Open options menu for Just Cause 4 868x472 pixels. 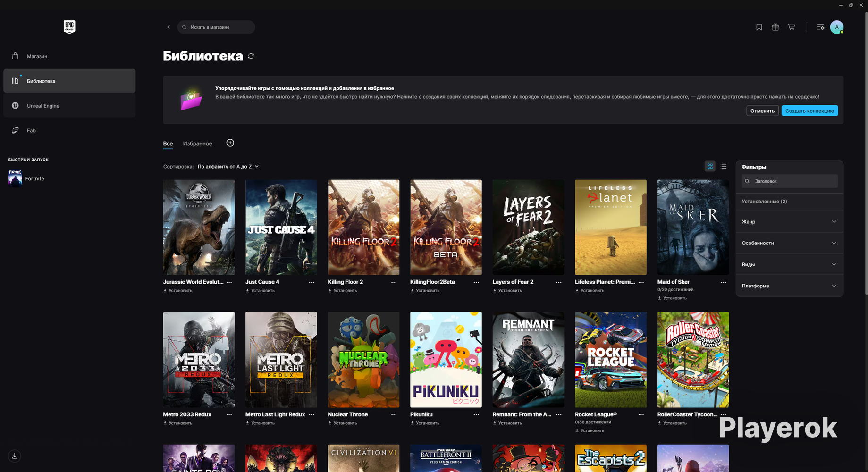312,282
